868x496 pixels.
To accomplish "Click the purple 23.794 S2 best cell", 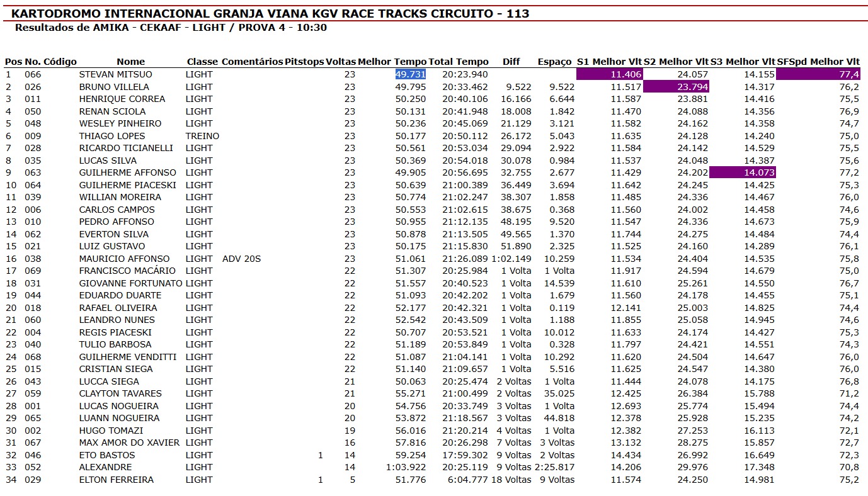I will [x=676, y=87].
